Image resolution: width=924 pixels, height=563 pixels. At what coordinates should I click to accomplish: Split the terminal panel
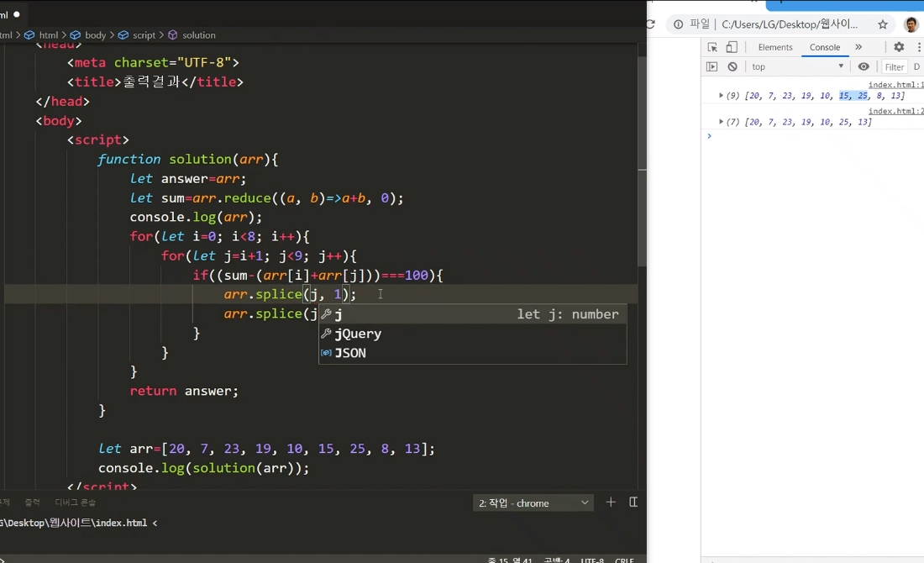tap(633, 502)
